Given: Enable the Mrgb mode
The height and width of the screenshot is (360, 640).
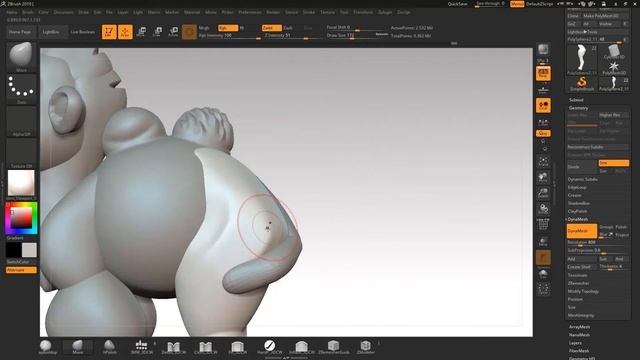Looking at the screenshot, I should (204, 28).
